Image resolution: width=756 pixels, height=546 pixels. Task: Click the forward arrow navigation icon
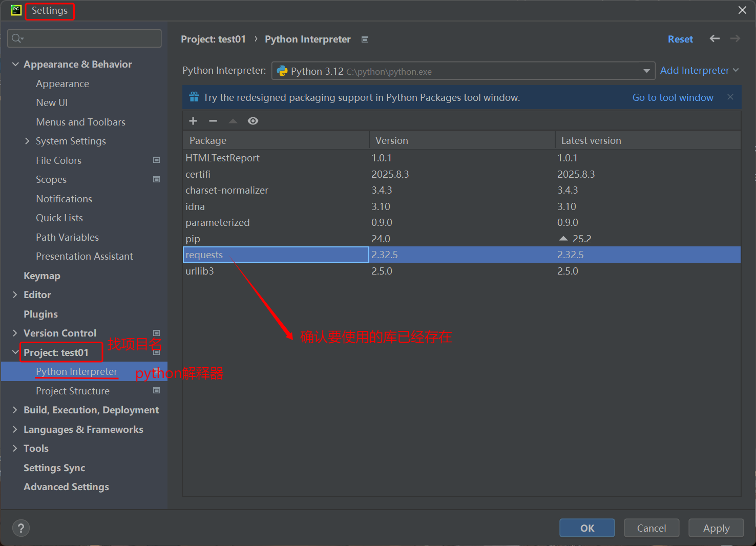pyautogui.click(x=735, y=39)
